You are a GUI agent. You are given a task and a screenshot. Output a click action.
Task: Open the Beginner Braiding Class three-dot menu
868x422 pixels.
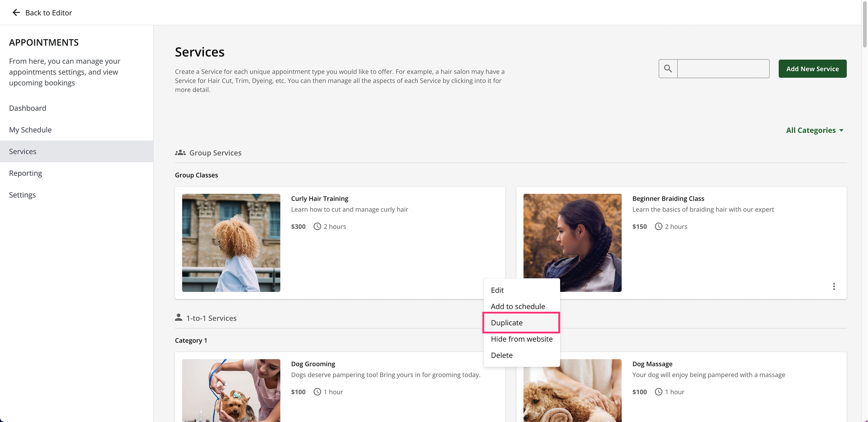coord(834,286)
